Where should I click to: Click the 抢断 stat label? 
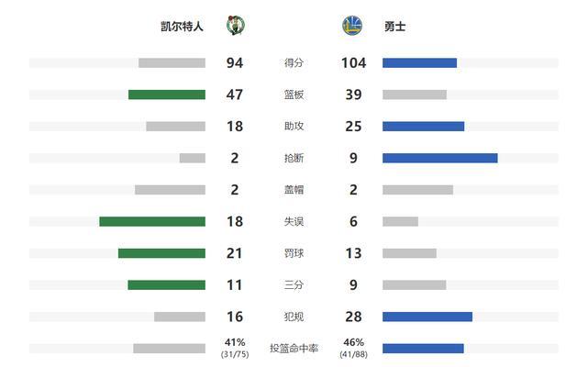pyautogui.click(x=294, y=158)
